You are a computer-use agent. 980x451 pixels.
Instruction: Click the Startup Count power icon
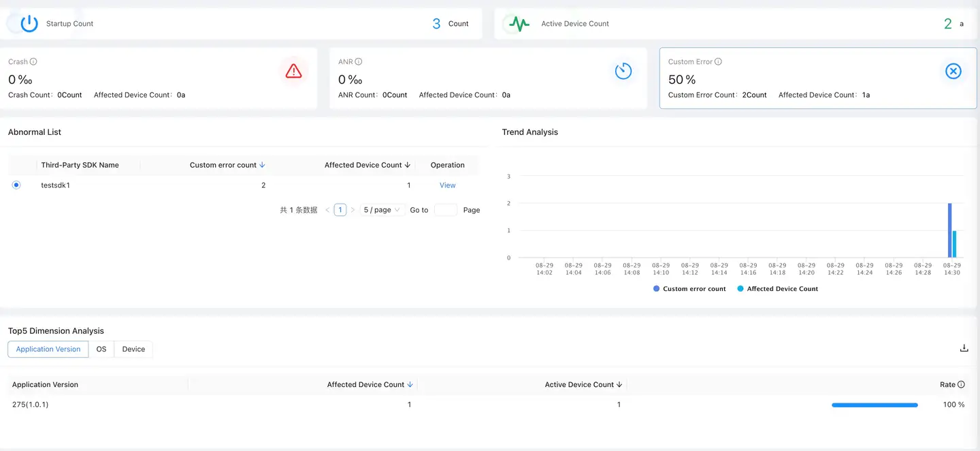click(29, 24)
